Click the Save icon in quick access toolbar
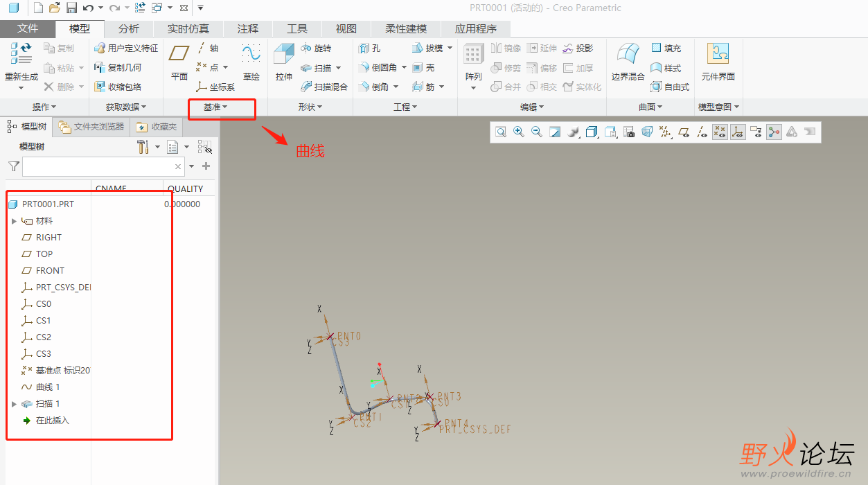 click(x=71, y=8)
